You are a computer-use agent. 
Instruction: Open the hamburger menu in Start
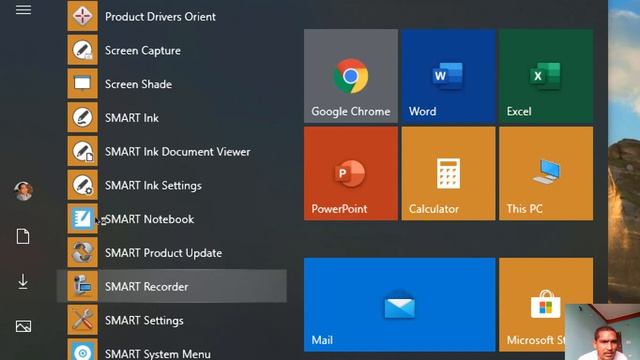pyautogui.click(x=23, y=10)
